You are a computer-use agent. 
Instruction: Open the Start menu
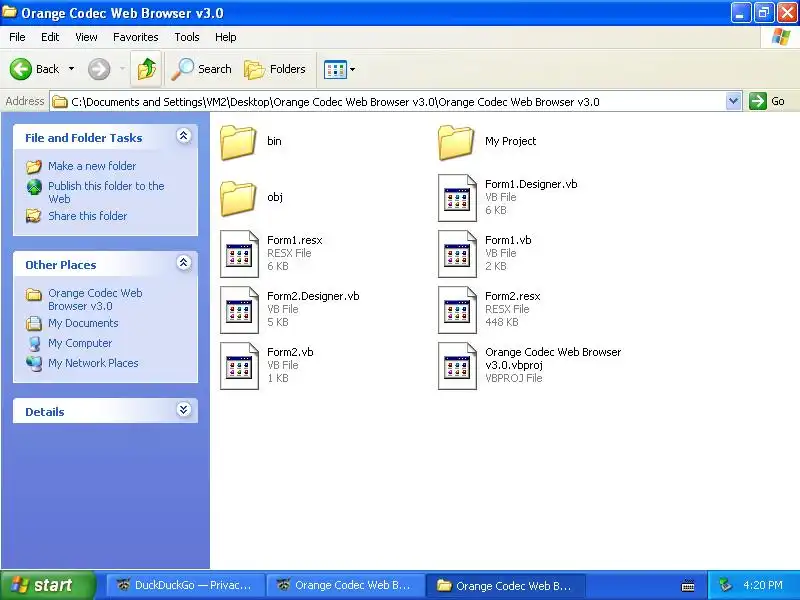click(x=47, y=585)
